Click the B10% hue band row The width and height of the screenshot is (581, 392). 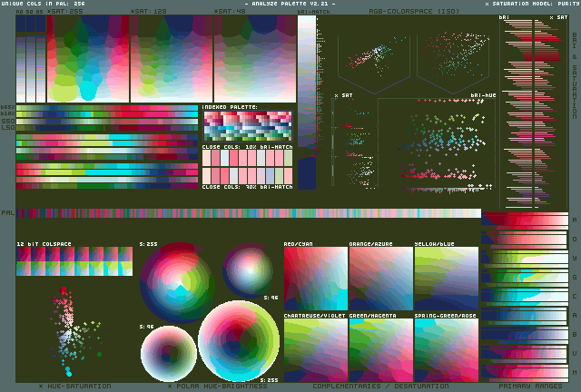107,114
